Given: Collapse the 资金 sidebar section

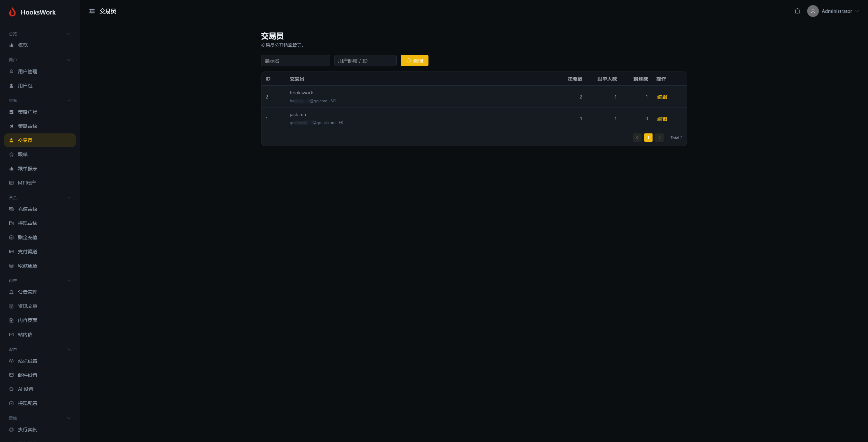Looking at the screenshot, I should [x=69, y=198].
